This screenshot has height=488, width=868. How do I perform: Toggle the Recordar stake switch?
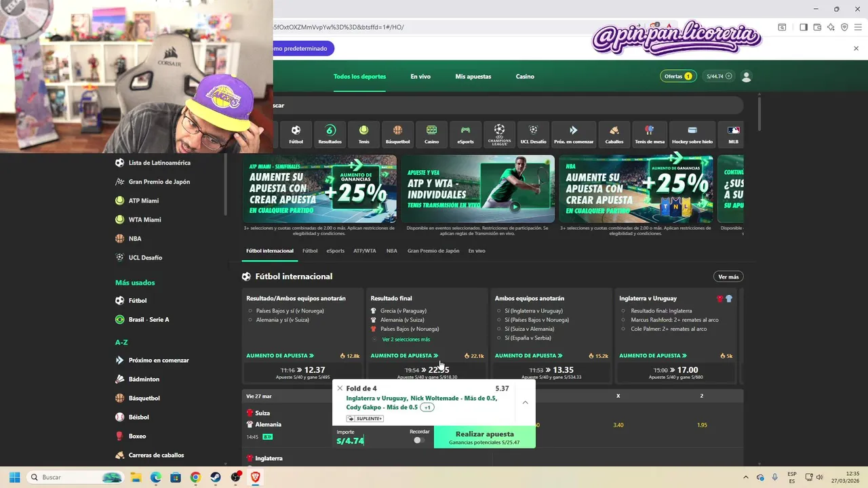[418, 441]
